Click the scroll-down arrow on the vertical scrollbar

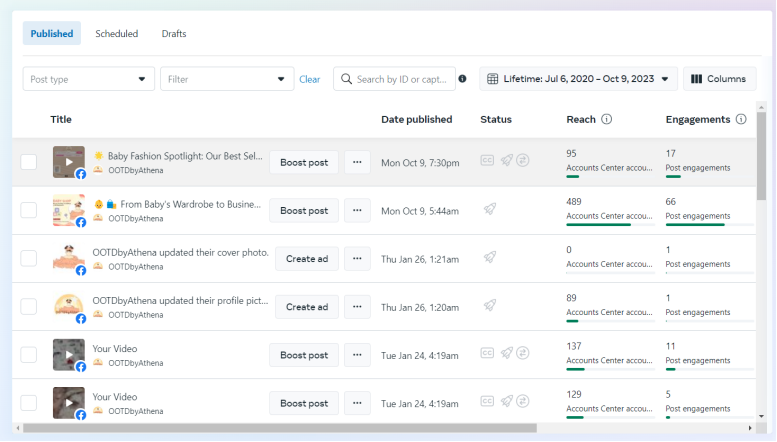[761, 416]
